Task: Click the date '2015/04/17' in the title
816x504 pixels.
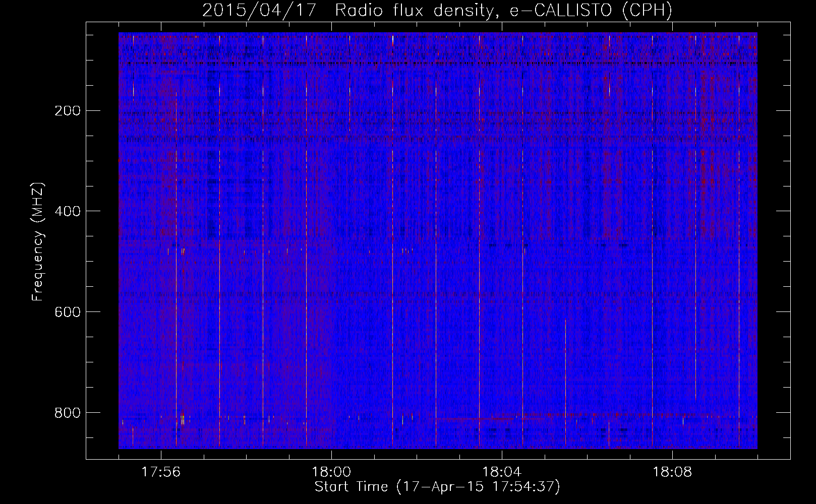Action: 259,11
